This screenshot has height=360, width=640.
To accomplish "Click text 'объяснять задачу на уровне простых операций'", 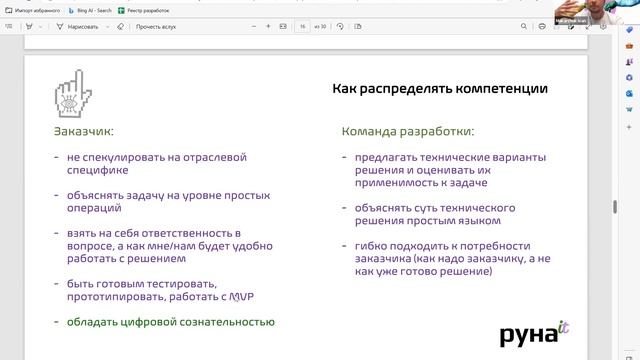I will coord(168,202).
